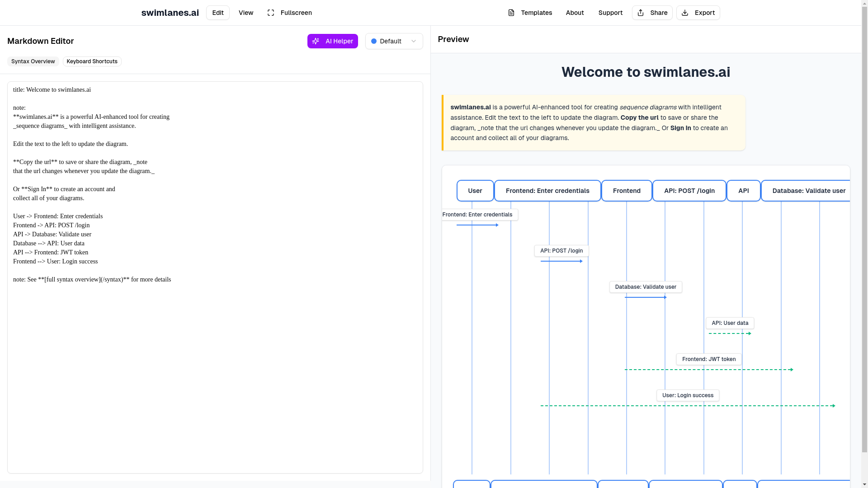Click the theme dropdown chevron arrow
This screenshot has width=868, height=488.
click(414, 41)
